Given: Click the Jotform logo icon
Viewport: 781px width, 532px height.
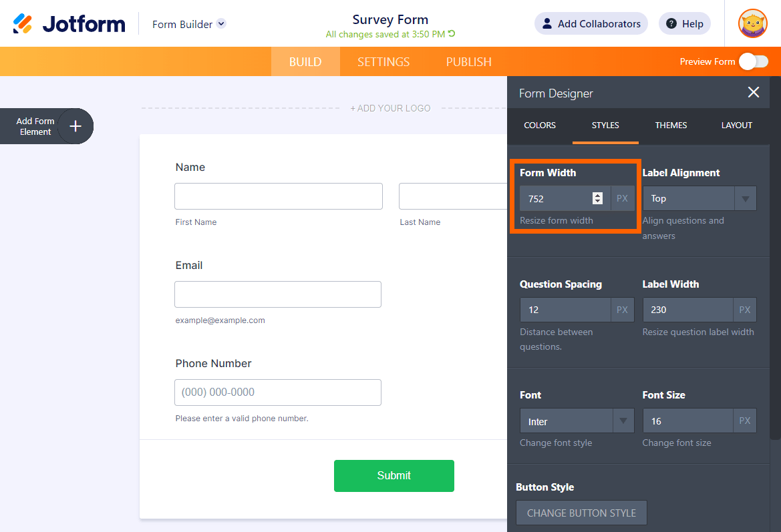Looking at the screenshot, I should click(23, 24).
